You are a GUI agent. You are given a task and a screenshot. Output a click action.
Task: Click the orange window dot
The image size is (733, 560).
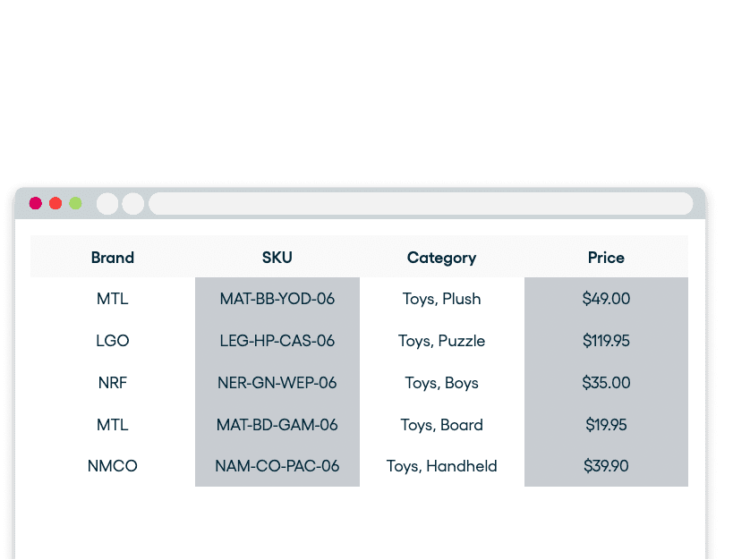[x=55, y=203]
